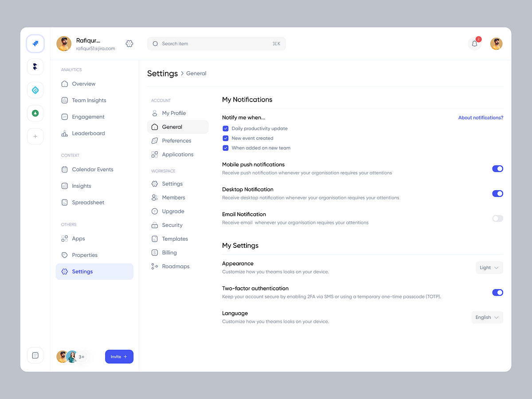
Task: Open the green tree app icon in sidebar
Action: tap(35, 113)
